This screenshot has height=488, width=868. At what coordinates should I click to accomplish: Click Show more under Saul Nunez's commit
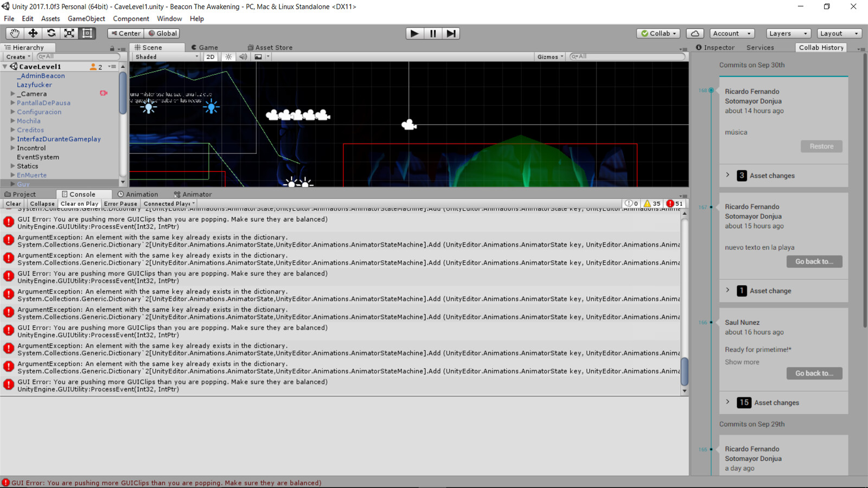[742, 362]
